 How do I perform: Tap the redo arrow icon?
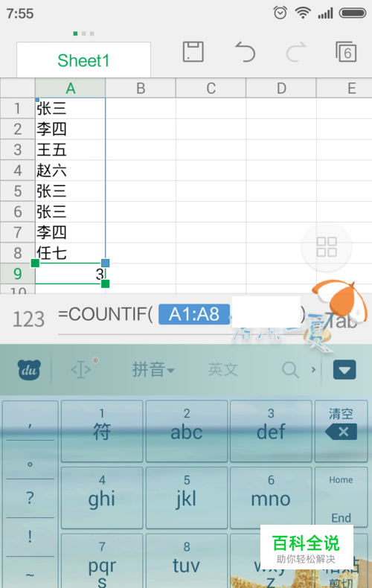tap(296, 52)
